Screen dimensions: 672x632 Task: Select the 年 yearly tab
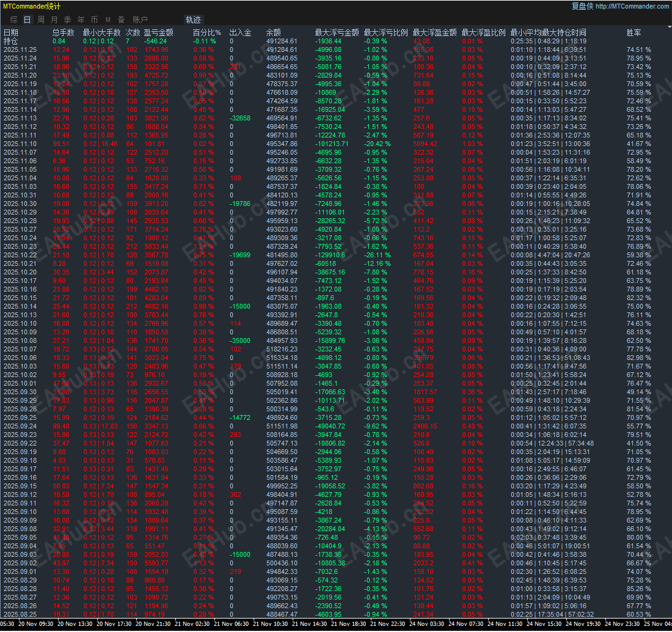[x=81, y=20]
